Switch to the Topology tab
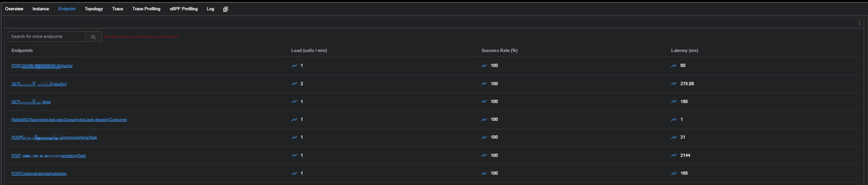This screenshot has width=868, height=185. coord(93,9)
